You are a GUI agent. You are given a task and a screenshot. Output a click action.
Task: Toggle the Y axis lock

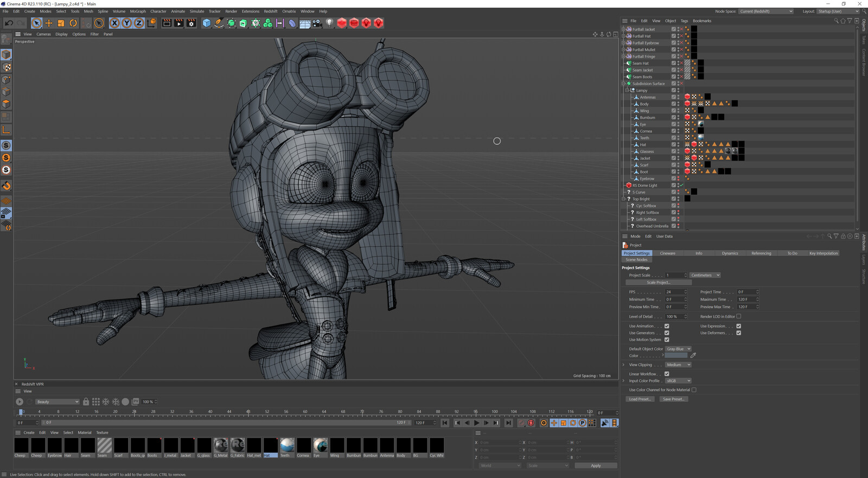click(x=126, y=23)
